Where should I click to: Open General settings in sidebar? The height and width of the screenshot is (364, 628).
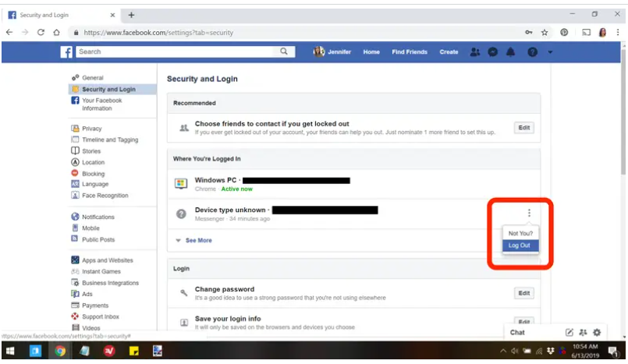point(93,78)
